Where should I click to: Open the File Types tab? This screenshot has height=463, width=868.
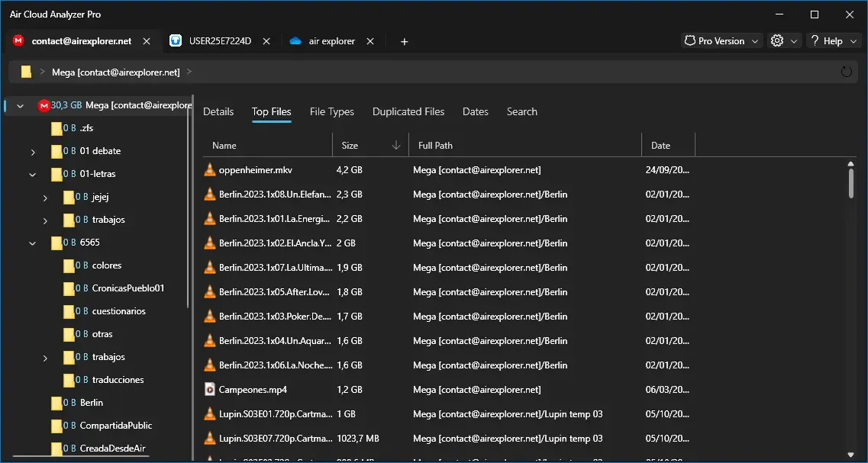pos(331,111)
